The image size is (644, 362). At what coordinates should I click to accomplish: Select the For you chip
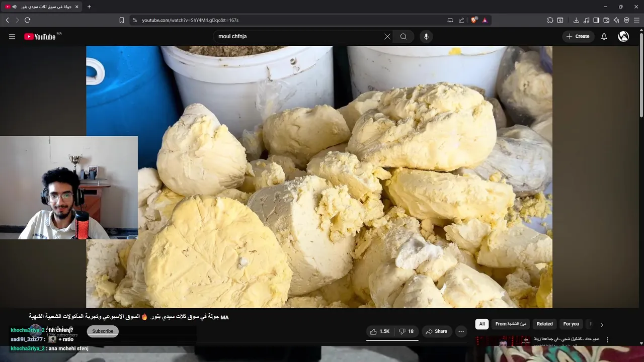[x=571, y=324]
